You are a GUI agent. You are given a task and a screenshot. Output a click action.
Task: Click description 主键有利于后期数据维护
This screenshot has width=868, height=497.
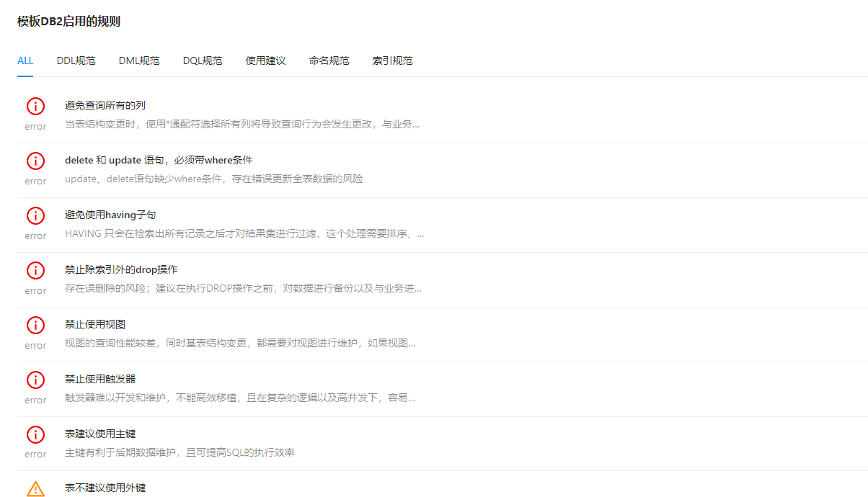point(180,452)
